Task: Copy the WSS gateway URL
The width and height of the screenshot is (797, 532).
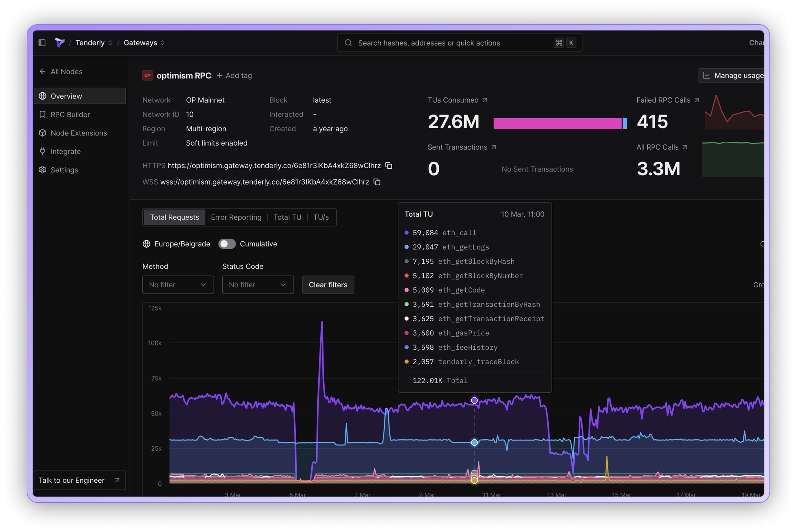Action: (377, 182)
